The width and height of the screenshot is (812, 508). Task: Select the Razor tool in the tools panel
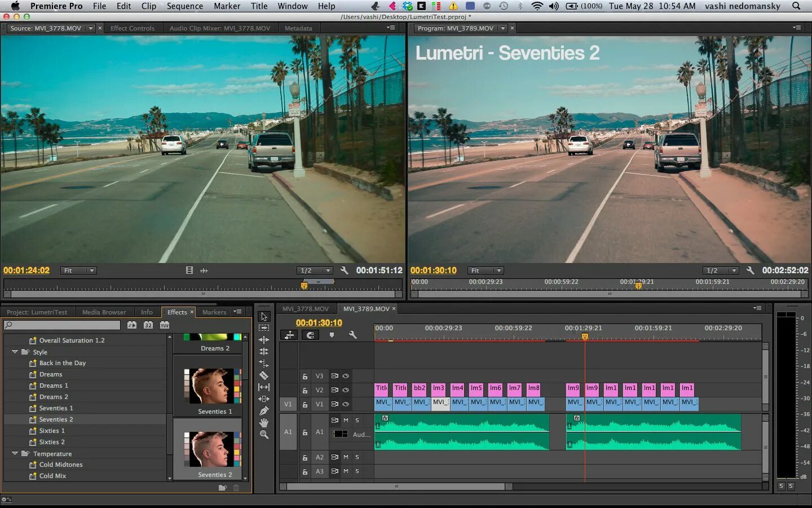pyautogui.click(x=263, y=375)
